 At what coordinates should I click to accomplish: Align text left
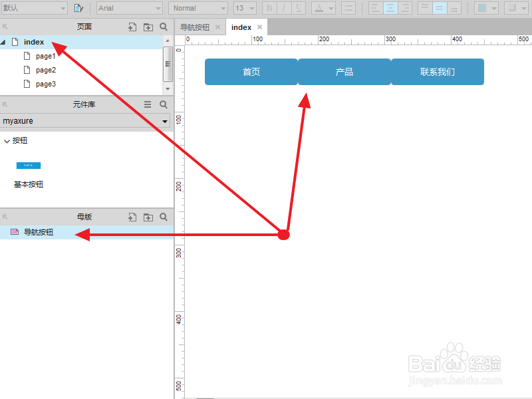376,8
